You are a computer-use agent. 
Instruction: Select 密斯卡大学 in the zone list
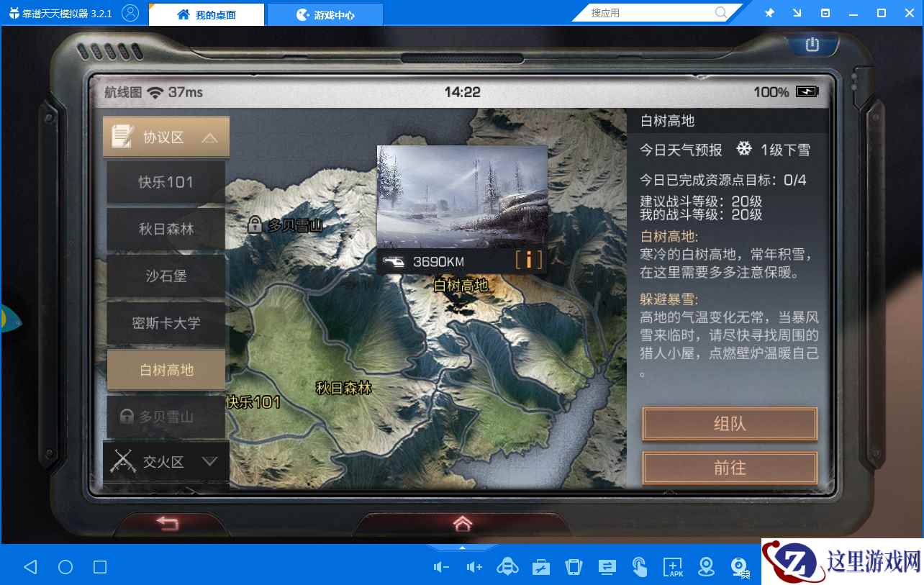pyautogui.click(x=166, y=323)
